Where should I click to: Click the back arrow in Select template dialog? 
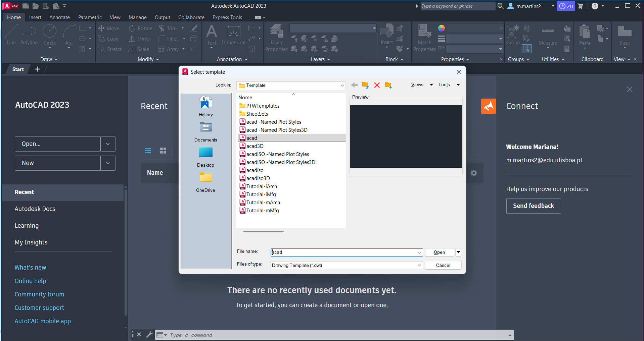pyautogui.click(x=354, y=85)
